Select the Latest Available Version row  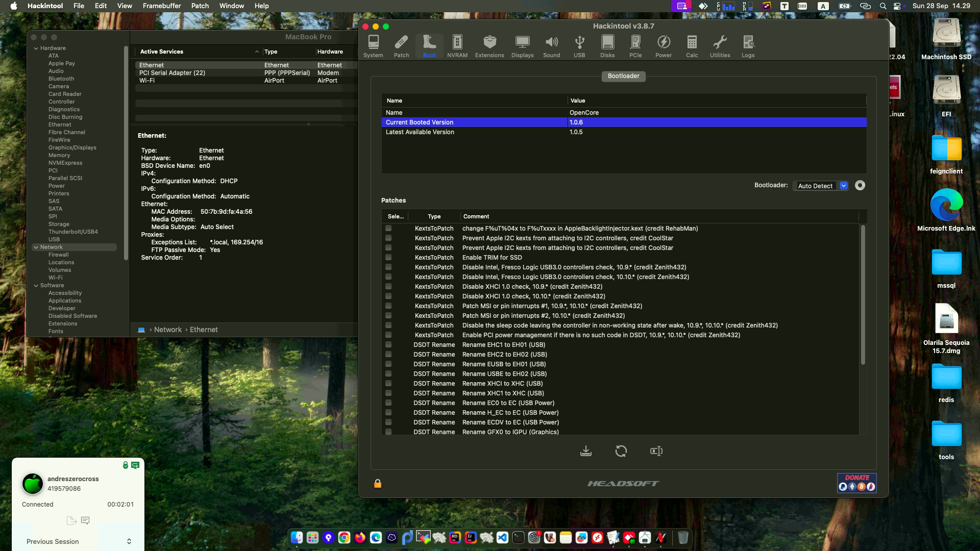pyautogui.click(x=624, y=132)
